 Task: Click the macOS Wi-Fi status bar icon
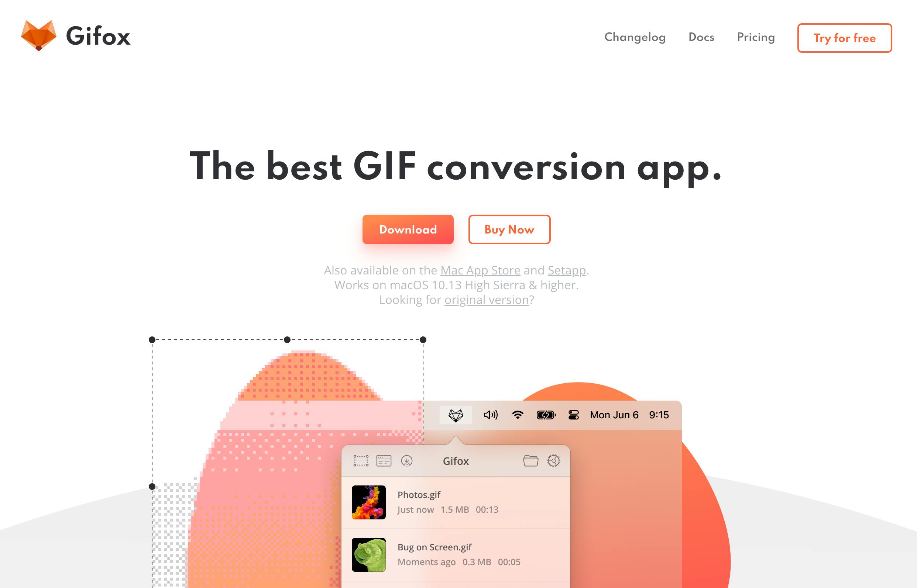[518, 414]
